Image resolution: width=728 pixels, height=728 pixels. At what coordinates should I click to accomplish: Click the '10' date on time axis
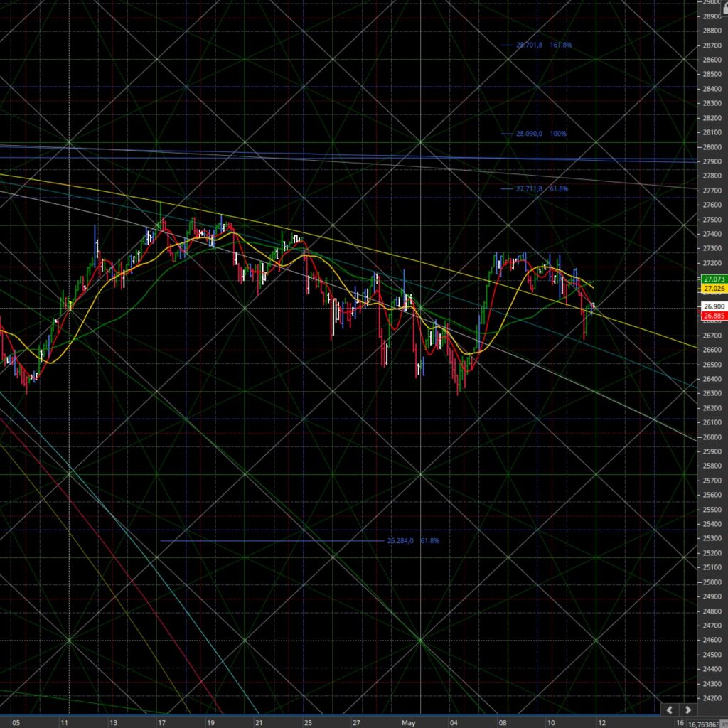551,723
